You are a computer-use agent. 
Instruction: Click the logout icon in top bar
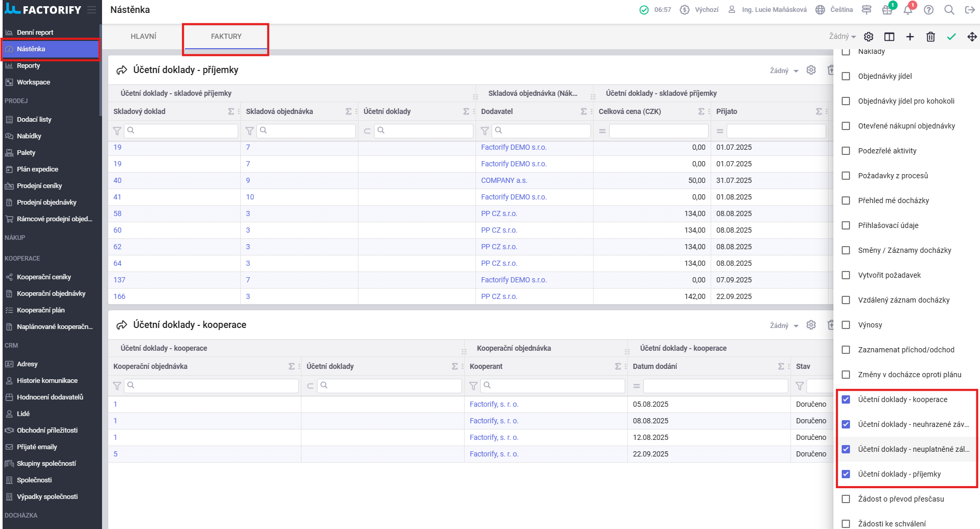coord(970,10)
